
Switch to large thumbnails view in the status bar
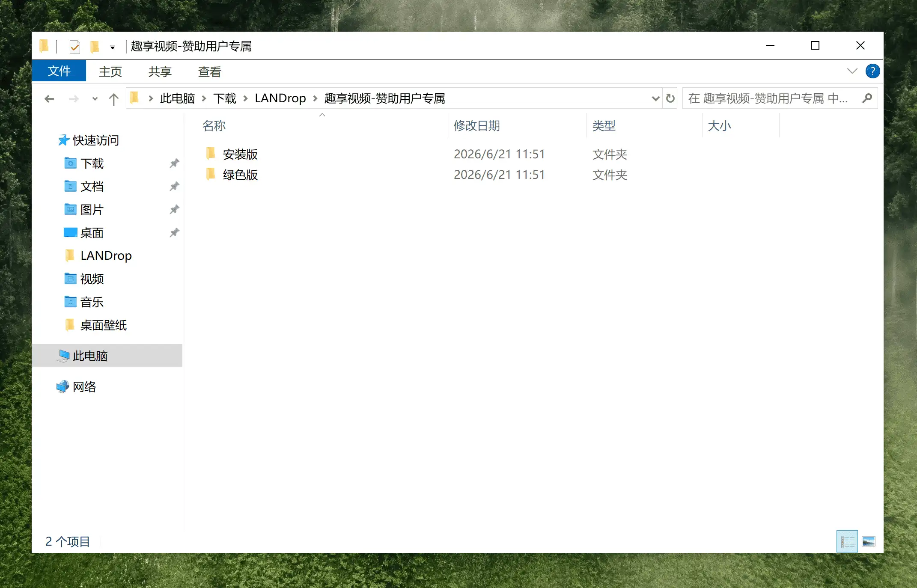[x=869, y=542]
